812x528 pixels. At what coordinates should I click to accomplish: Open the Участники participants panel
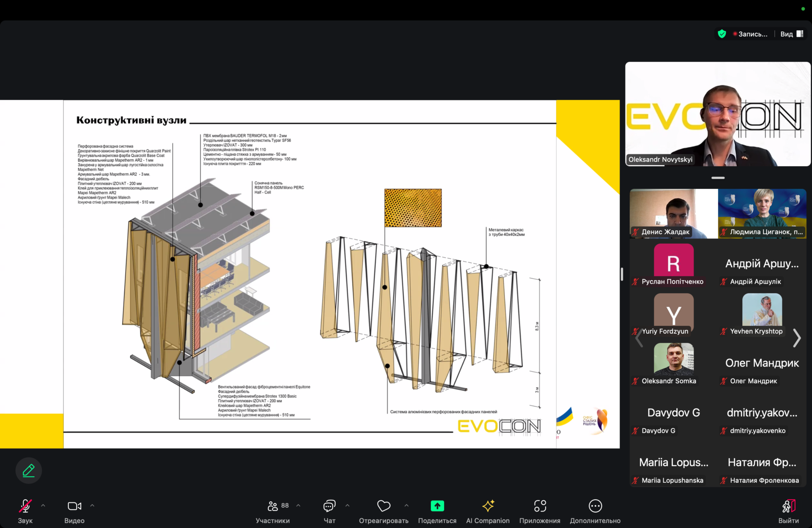[273, 506]
